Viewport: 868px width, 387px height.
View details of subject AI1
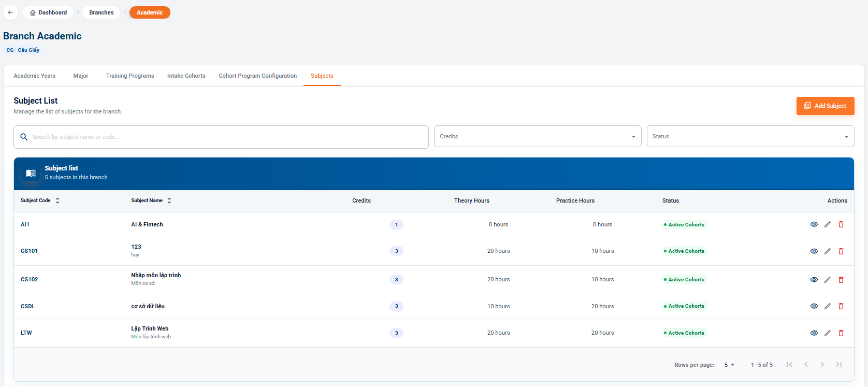[814, 224]
